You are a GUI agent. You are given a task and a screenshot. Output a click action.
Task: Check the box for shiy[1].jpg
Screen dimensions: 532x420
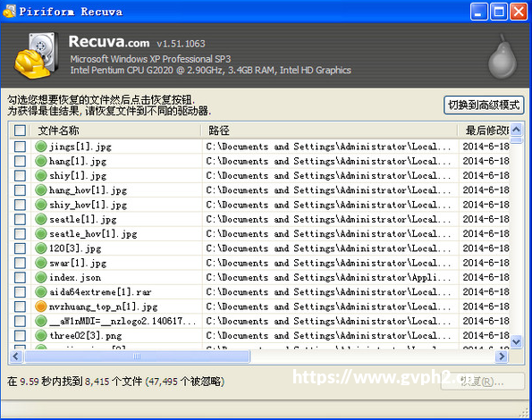20,175
